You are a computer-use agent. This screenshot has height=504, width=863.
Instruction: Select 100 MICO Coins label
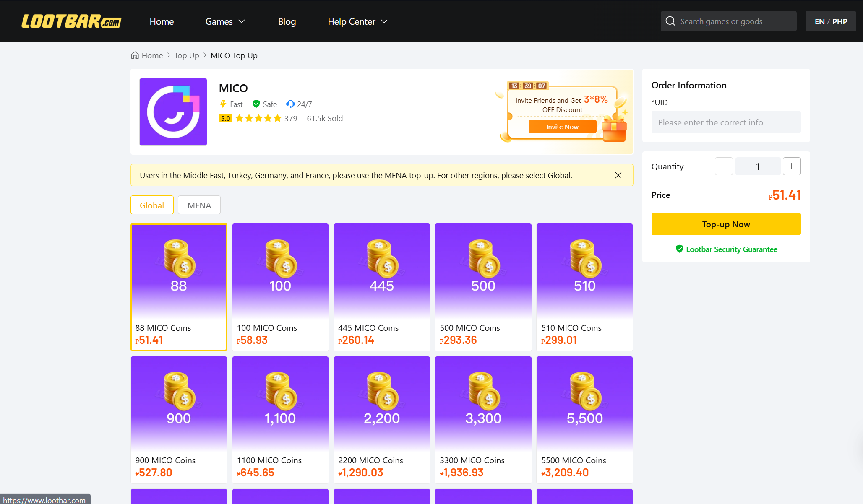(x=267, y=328)
